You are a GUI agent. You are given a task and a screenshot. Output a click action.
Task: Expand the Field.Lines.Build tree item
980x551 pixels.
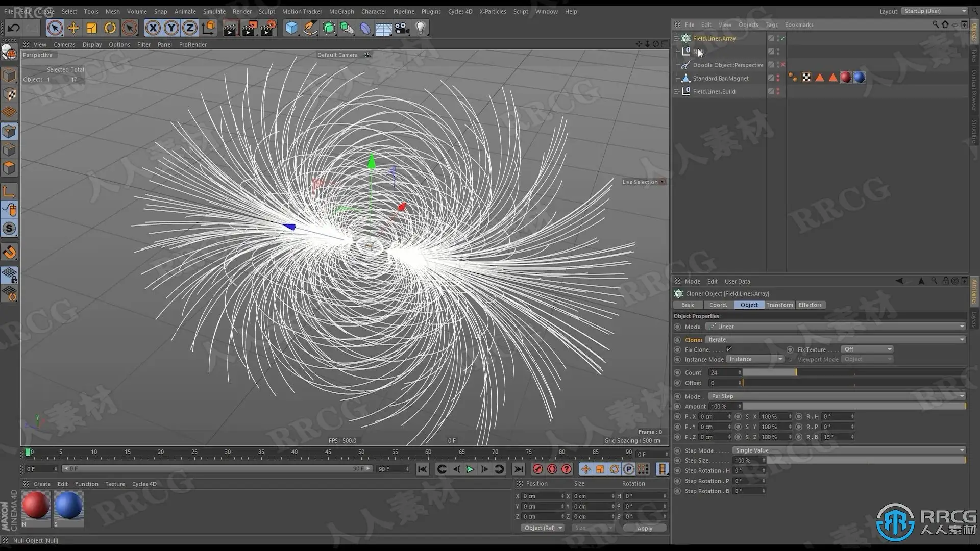click(x=676, y=91)
